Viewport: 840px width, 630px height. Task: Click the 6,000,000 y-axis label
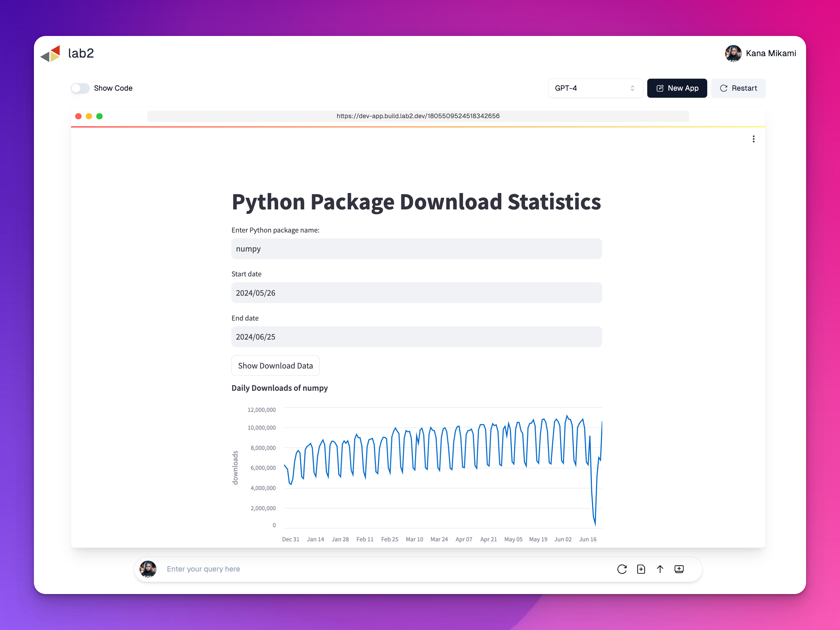[263, 468]
